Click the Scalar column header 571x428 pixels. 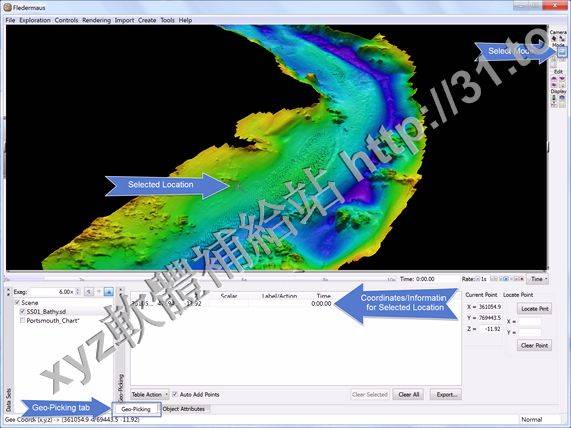tap(229, 296)
